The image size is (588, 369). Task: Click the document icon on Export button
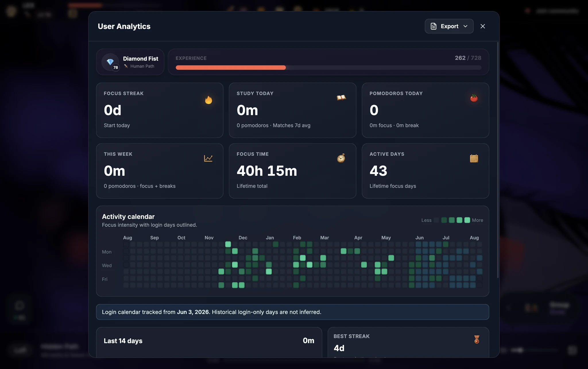(x=434, y=26)
